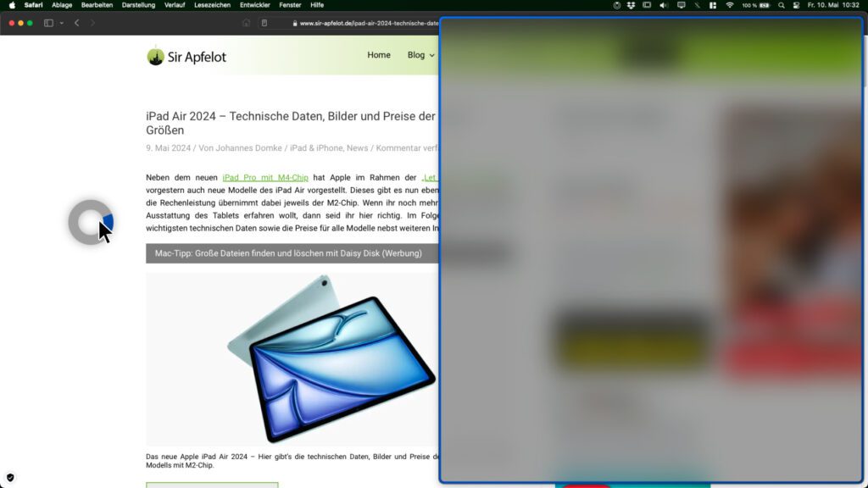
Task: Open the Lesezeichen menu
Action: [x=212, y=5]
